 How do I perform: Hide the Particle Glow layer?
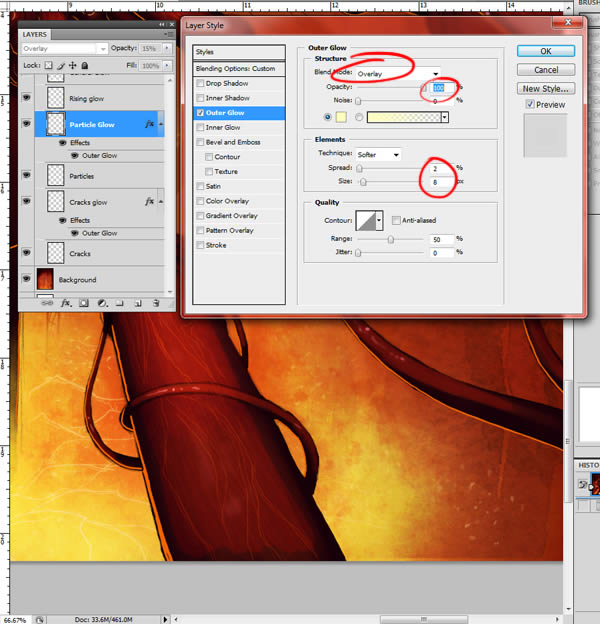(x=26, y=124)
